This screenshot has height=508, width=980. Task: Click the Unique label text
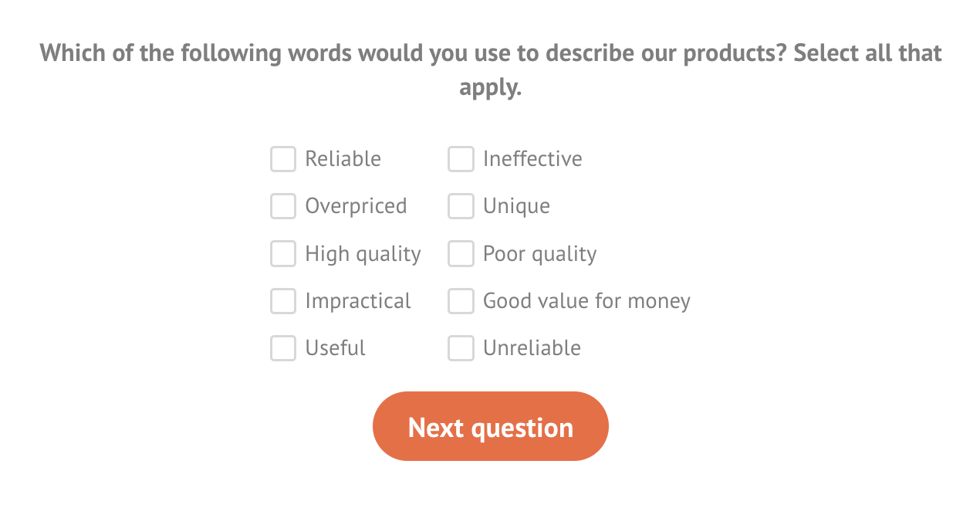[x=515, y=206]
